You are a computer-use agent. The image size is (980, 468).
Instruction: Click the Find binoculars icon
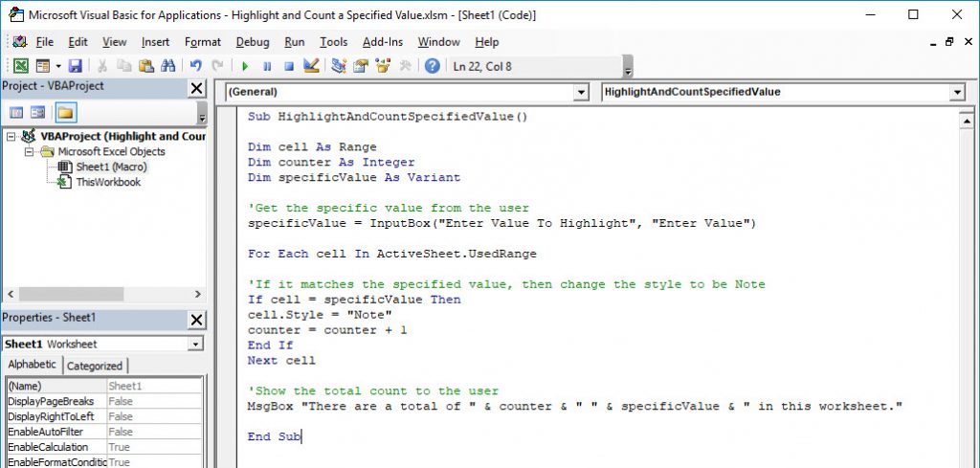click(x=168, y=66)
